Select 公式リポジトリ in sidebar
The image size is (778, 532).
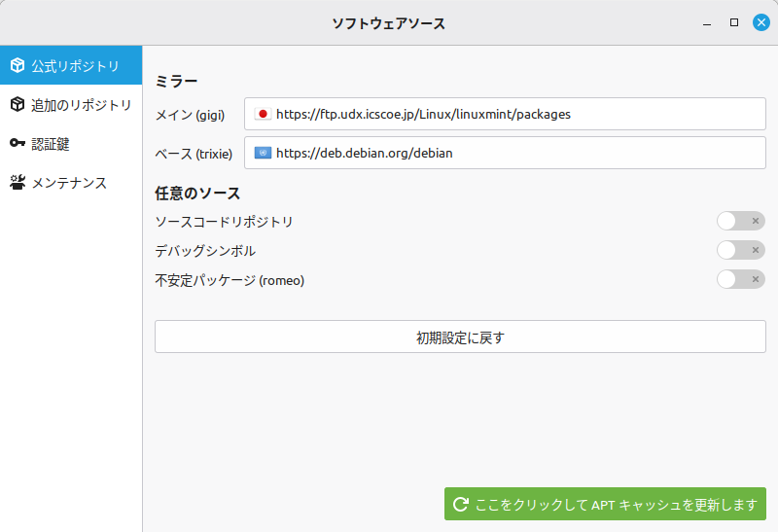pyautogui.click(x=75, y=66)
